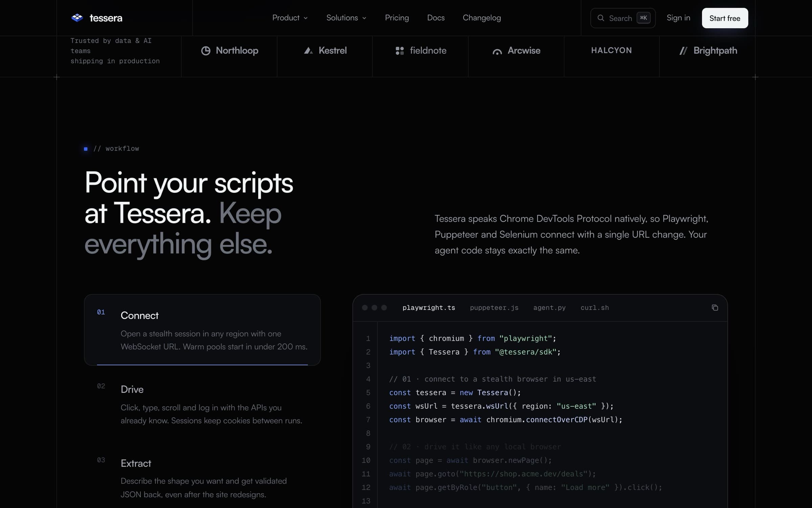812x508 pixels.
Task: Select the 01 Connect step card
Action: tap(202, 330)
